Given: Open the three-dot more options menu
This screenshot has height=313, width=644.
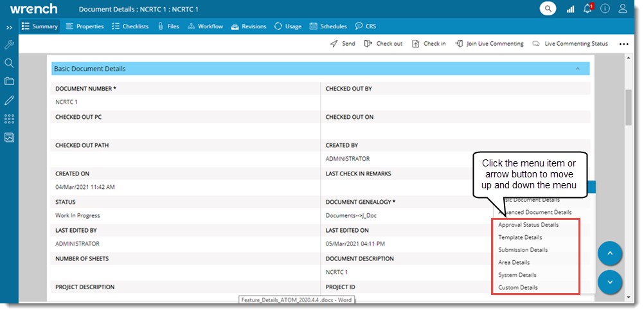Looking at the screenshot, I should coord(623,44).
